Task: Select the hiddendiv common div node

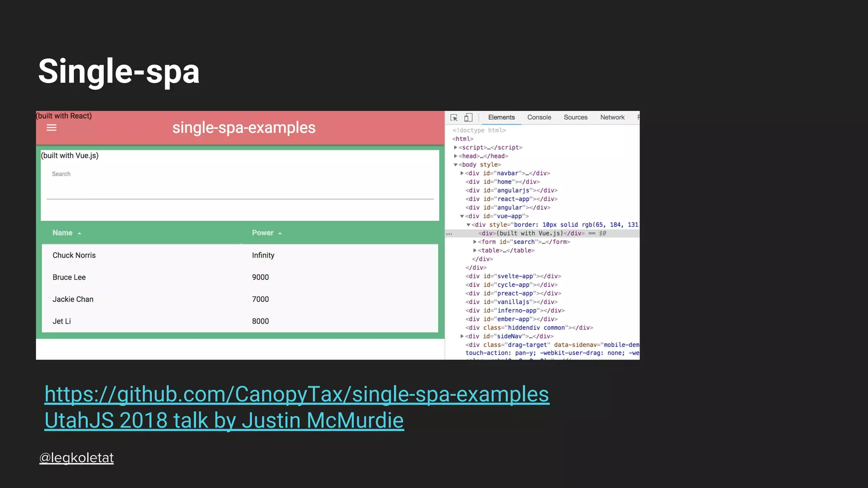Action: point(529,328)
